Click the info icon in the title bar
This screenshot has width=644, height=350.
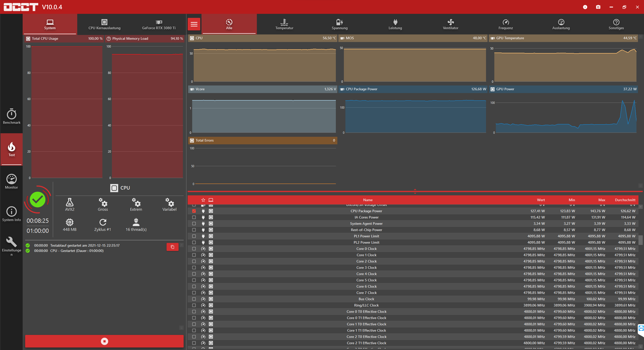585,7
